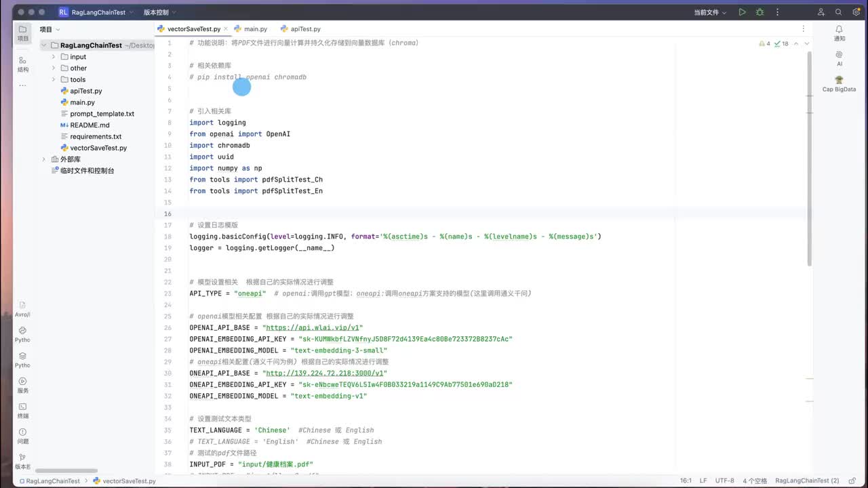Open requirements.txt in project tree
The image size is (868, 488).
96,136
